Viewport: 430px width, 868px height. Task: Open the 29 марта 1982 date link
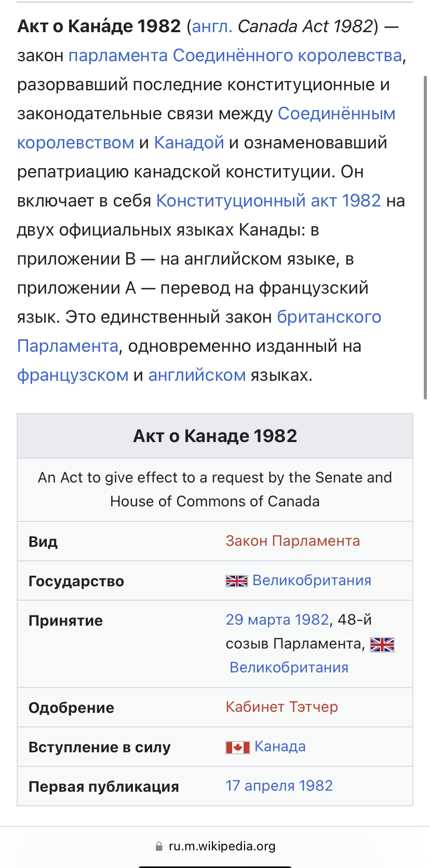click(277, 619)
